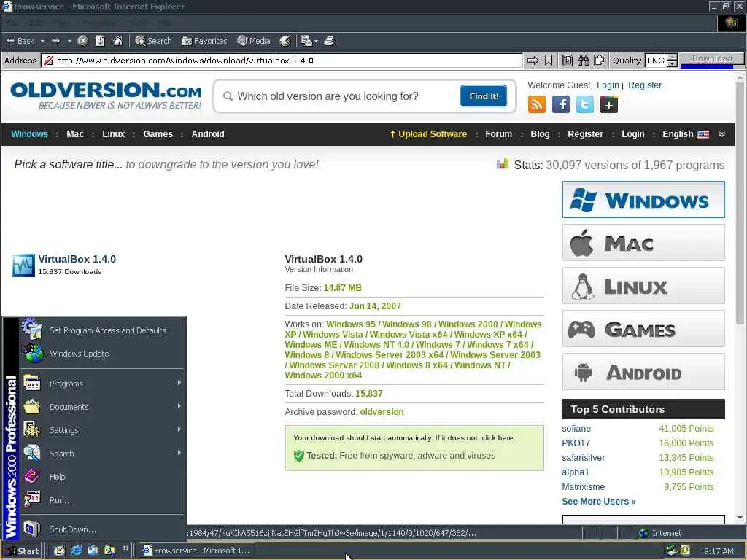Select the Android tab in site navigation
The width and height of the screenshot is (747, 560).
pos(208,134)
